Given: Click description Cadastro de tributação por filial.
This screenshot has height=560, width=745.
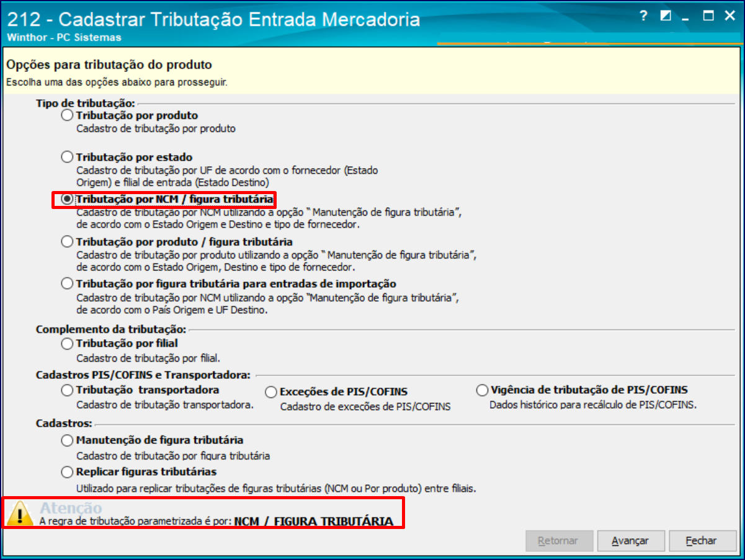Looking at the screenshot, I should tap(148, 358).
